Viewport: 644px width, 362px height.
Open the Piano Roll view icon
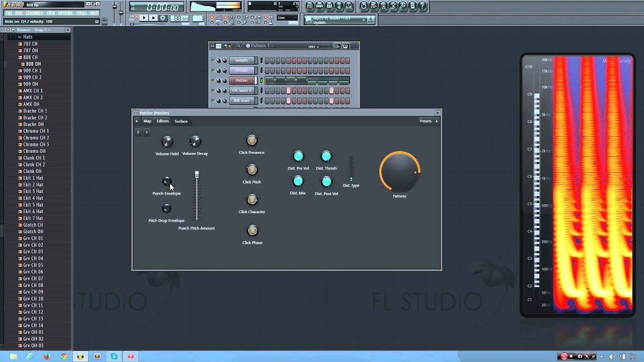[329, 6]
